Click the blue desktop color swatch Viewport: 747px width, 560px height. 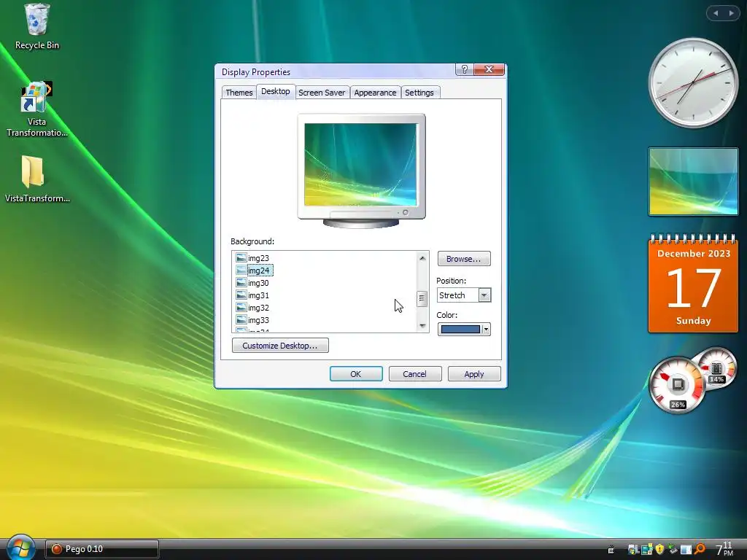[460, 329]
